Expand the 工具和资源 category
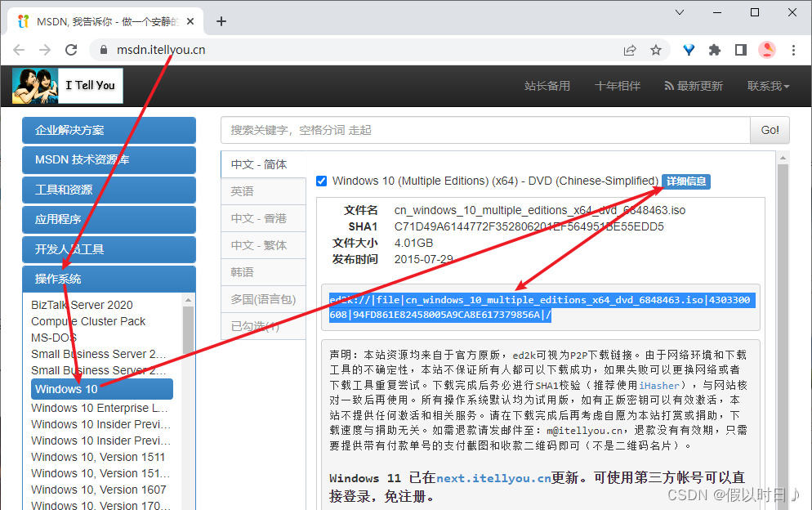Screen dimensions: 812x510 click(x=109, y=190)
